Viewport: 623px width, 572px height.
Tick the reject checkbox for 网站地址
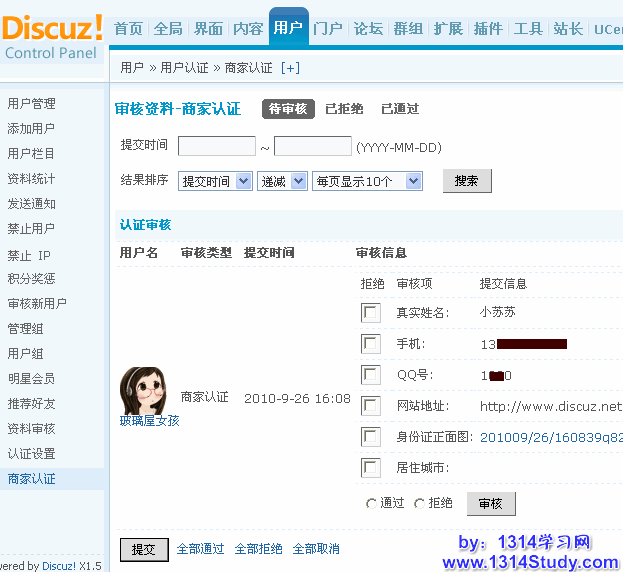pyautogui.click(x=371, y=406)
